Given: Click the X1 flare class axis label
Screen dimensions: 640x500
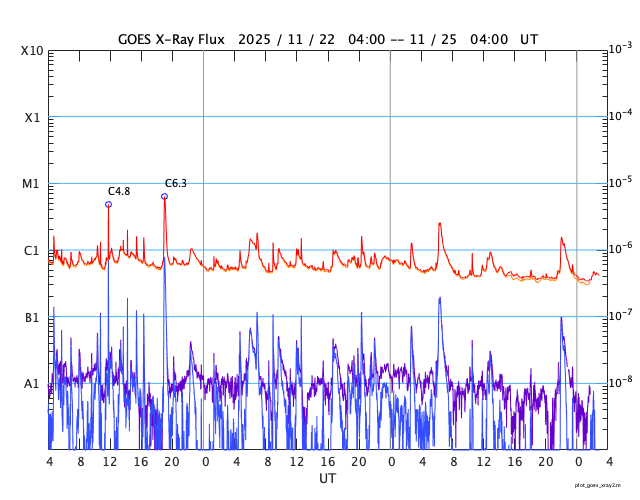Looking at the screenshot, I should click(x=33, y=117).
